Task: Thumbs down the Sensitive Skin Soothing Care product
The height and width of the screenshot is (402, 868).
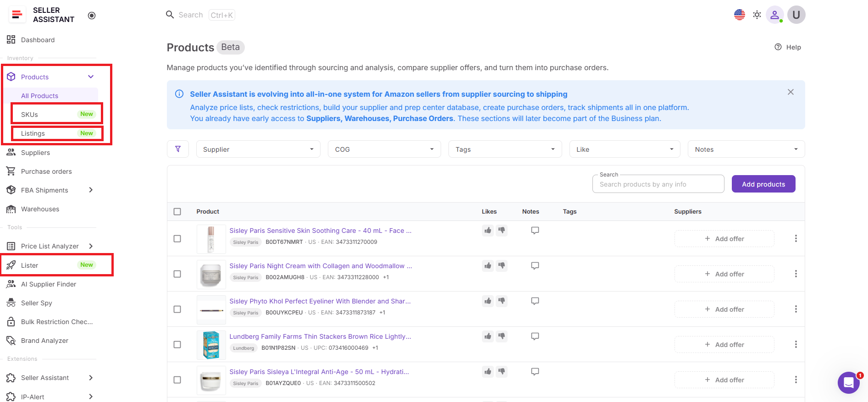Action: click(502, 231)
